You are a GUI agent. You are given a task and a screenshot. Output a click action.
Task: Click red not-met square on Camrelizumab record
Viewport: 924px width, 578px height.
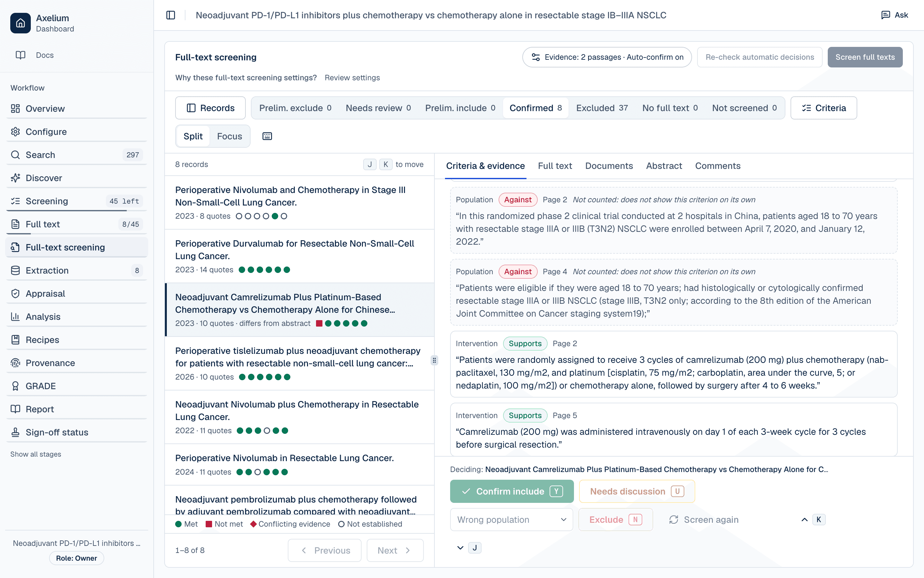[x=319, y=323]
